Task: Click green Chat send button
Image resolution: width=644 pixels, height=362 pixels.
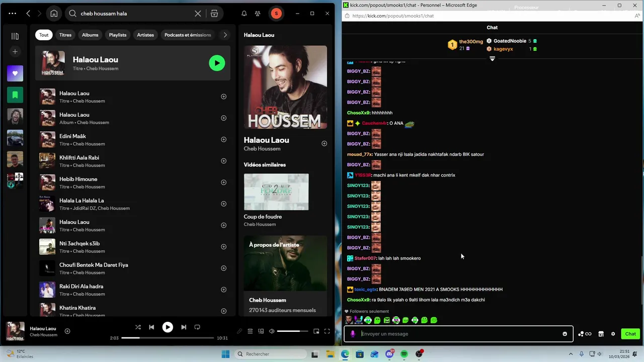Action: pyautogui.click(x=630, y=334)
